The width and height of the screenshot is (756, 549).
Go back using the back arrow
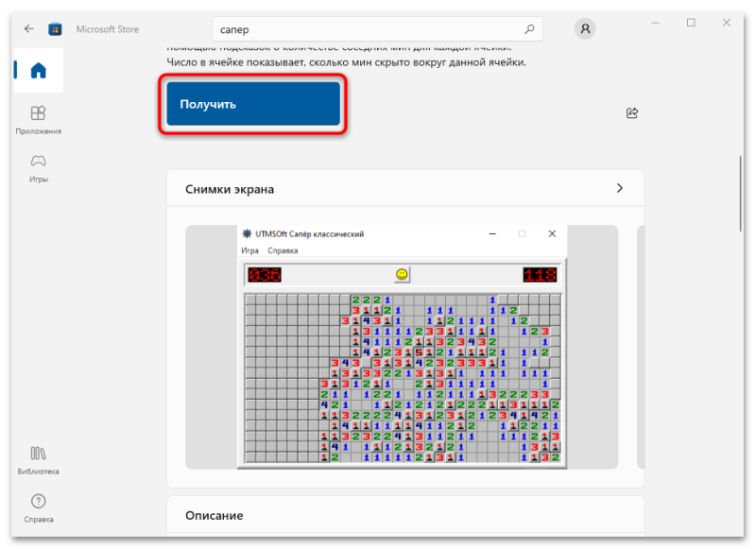[x=29, y=29]
